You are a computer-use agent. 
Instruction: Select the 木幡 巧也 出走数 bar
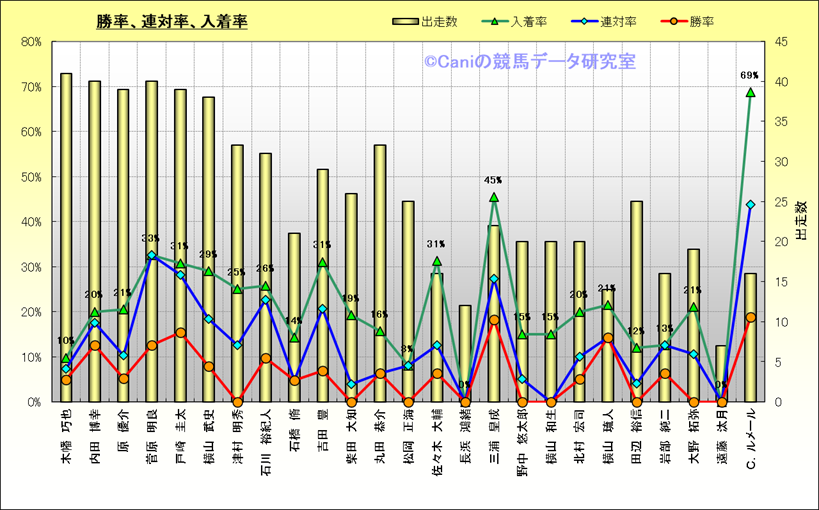(x=66, y=237)
